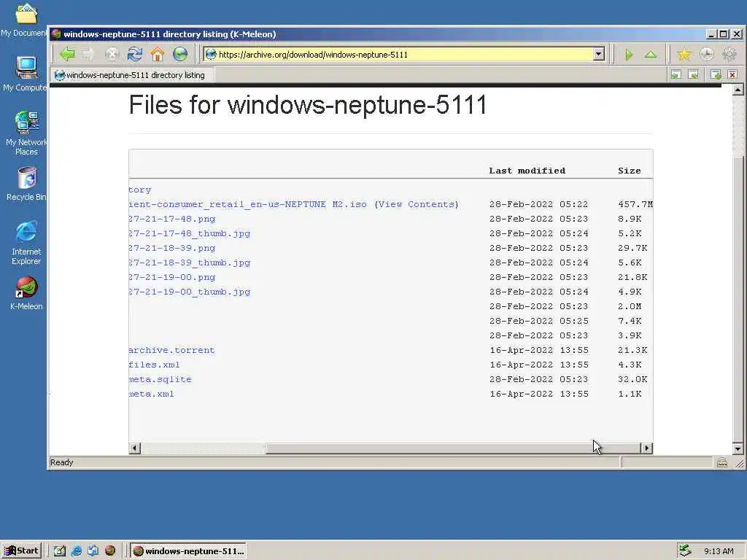Open the URL bar history dropdown arrow
Screen dimensions: 747x560
pyautogui.click(x=599, y=54)
